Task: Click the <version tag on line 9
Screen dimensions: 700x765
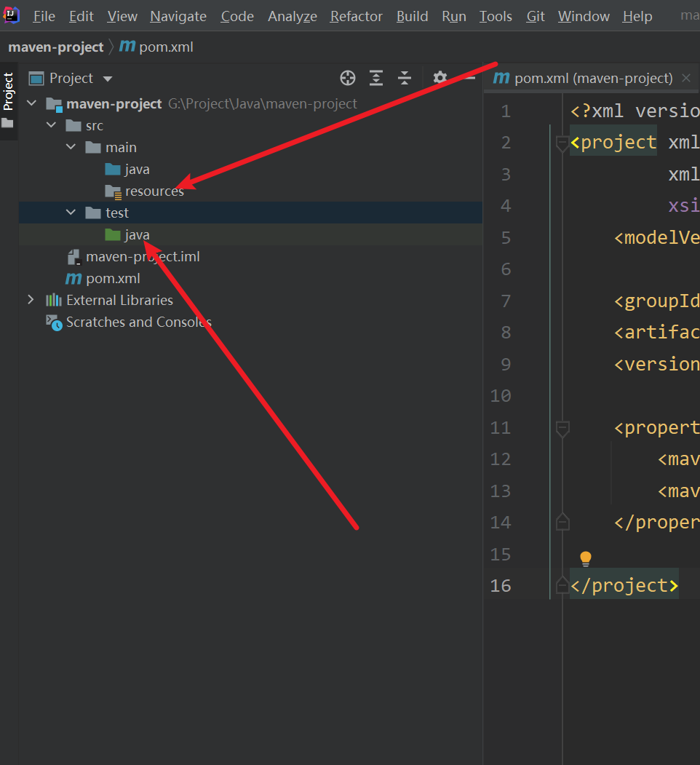Action: point(656,365)
